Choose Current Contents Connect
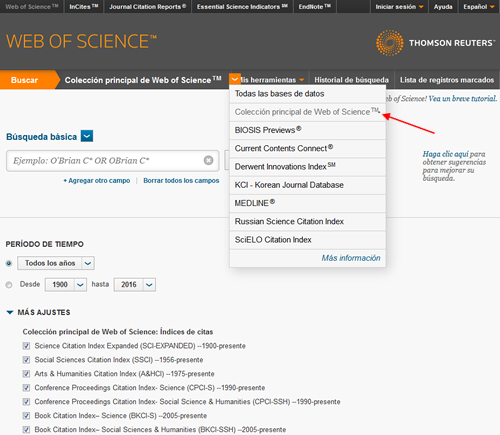Viewport: 500px width, 435px height. [x=307, y=148]
